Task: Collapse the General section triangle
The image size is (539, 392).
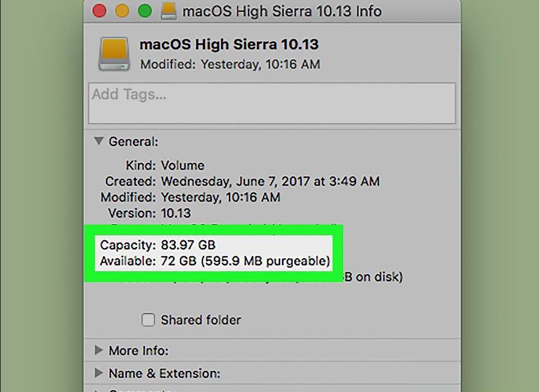Action: [x=99, y=141]
